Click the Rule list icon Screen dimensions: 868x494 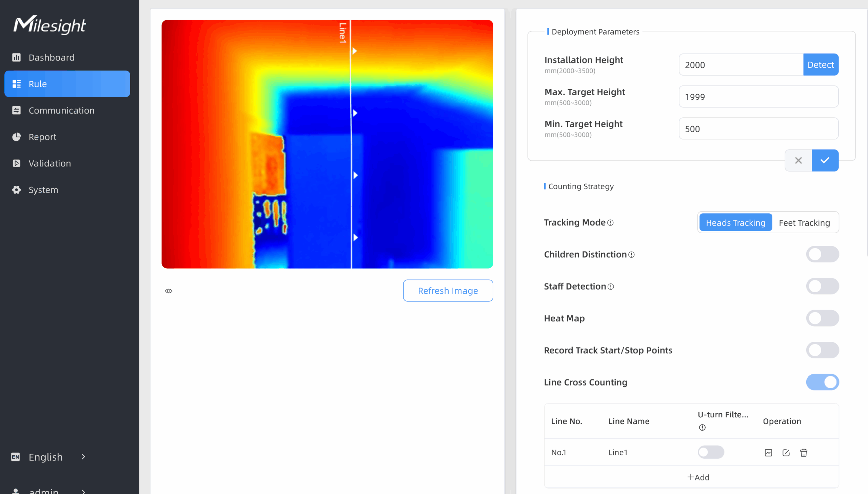(16, 84)
